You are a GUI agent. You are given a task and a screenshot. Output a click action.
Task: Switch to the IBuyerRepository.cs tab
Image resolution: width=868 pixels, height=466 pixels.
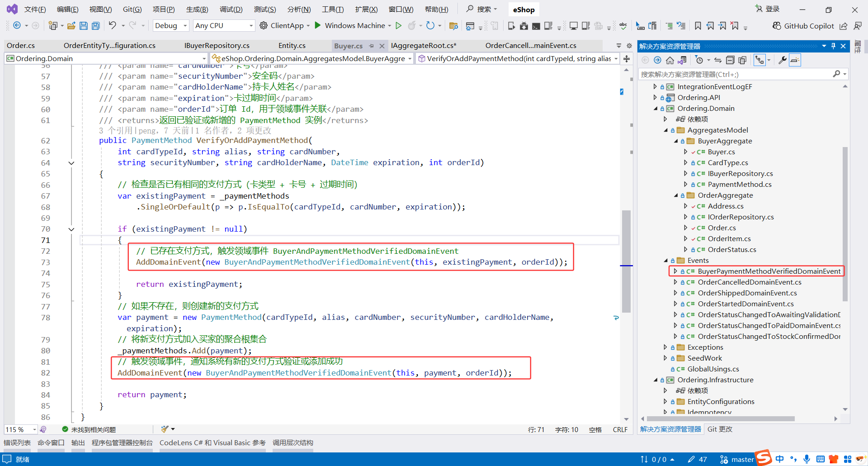pos(217,46)
